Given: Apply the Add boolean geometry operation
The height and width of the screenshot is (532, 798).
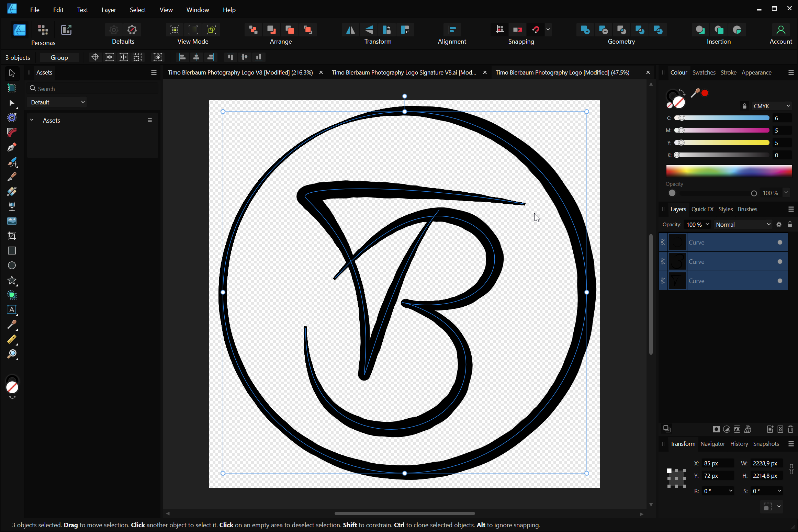Looking at the screenshot, I should 585,30.
